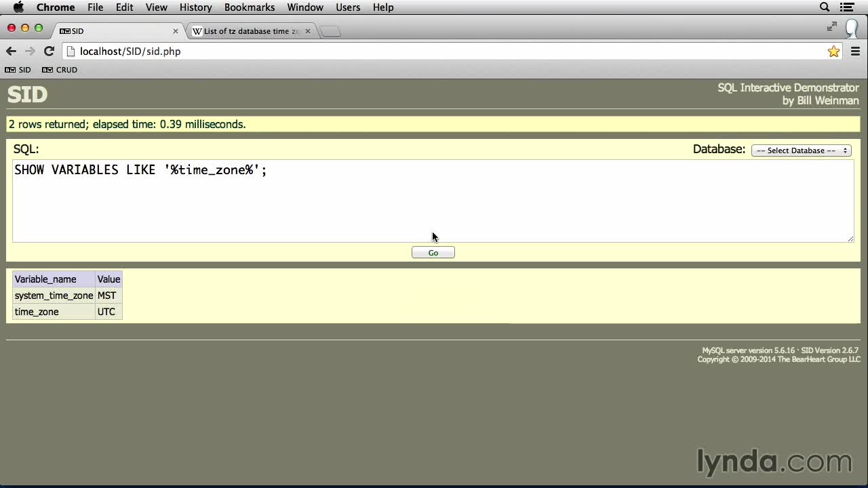Click the system_time_zone cell
This screenshot has width=868, height=488.
point(54,296)
